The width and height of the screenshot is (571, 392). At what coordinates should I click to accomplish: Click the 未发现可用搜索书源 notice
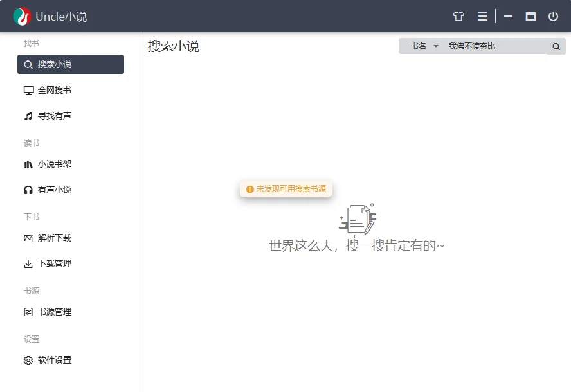pyautogui.click(x=286, y=189)
